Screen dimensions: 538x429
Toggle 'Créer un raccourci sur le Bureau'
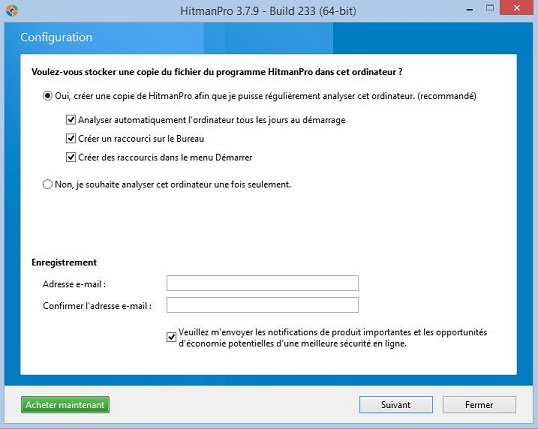pos(71,138)
